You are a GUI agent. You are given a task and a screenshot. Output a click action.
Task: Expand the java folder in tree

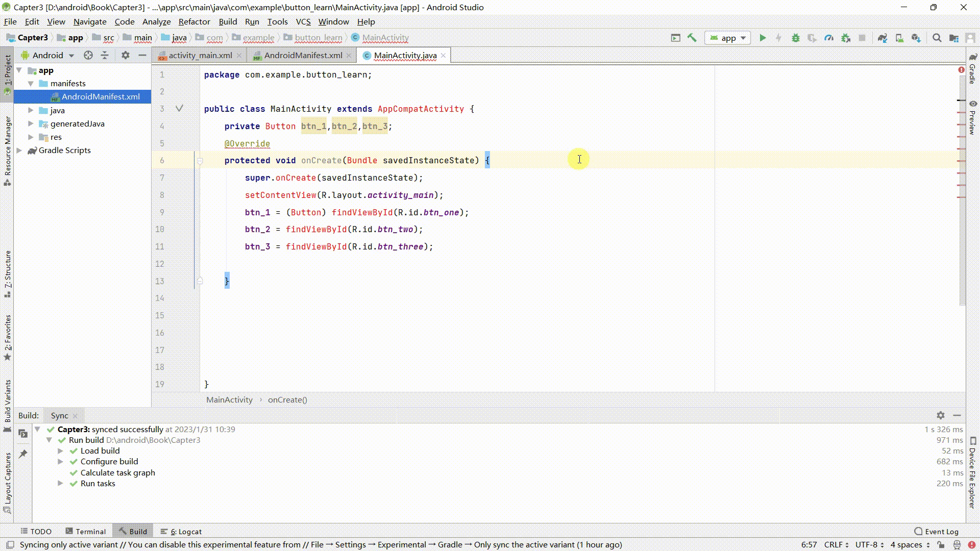click(x=31, y=110)
